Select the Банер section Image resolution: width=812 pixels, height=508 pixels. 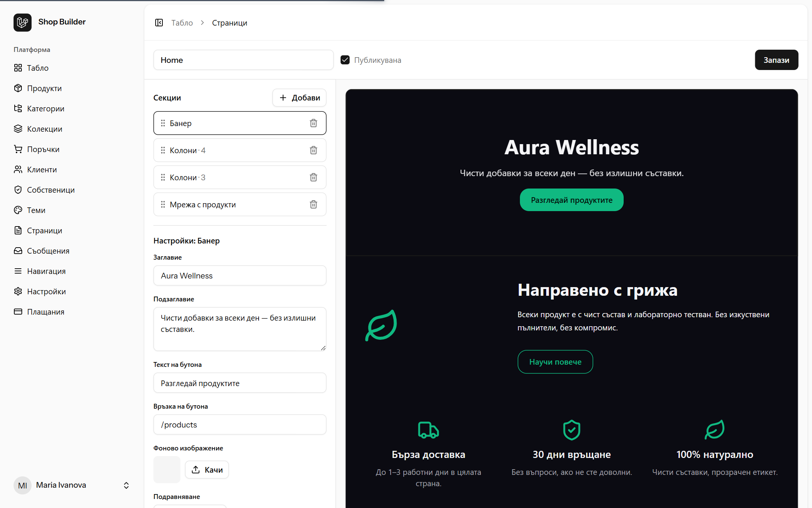pos(240,123)
